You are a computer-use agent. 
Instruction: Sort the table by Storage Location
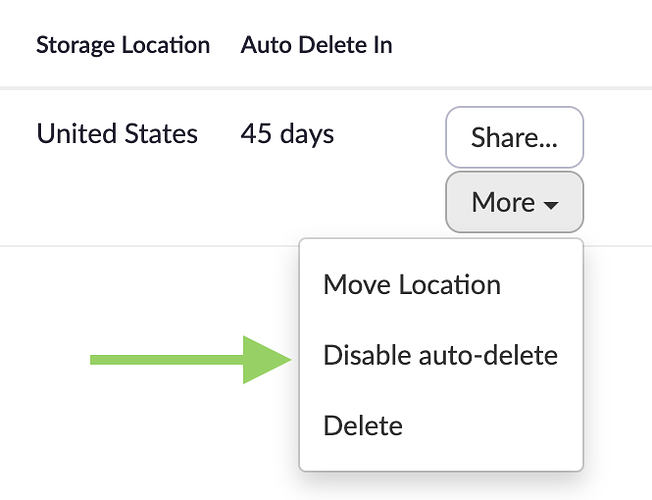[x=123, y=45]
